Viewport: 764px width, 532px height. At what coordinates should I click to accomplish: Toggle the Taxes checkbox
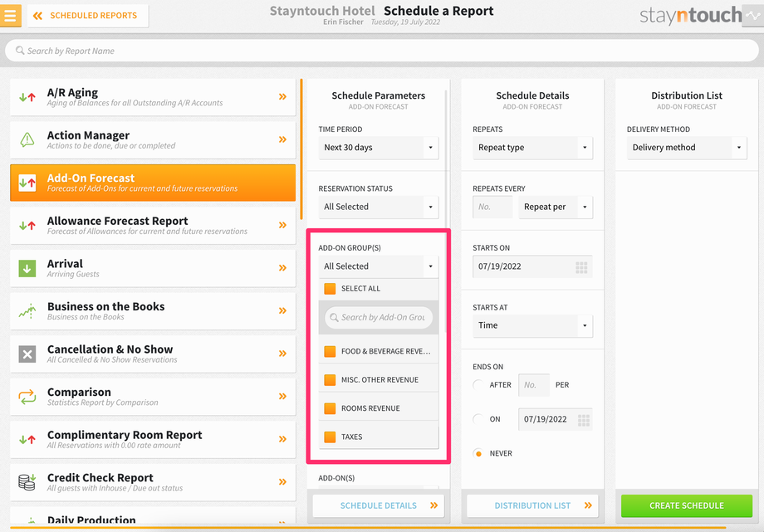point(330,437)
